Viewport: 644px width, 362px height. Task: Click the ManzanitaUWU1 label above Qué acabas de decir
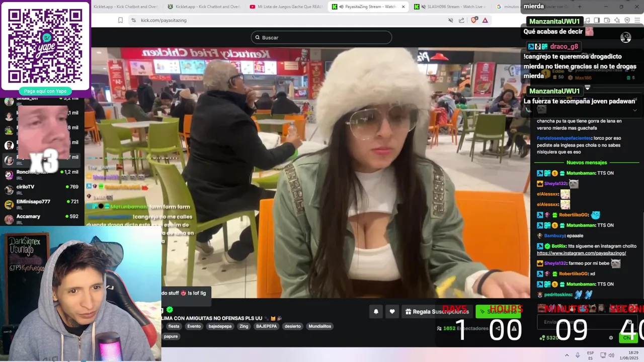click(x=555, y=22)
